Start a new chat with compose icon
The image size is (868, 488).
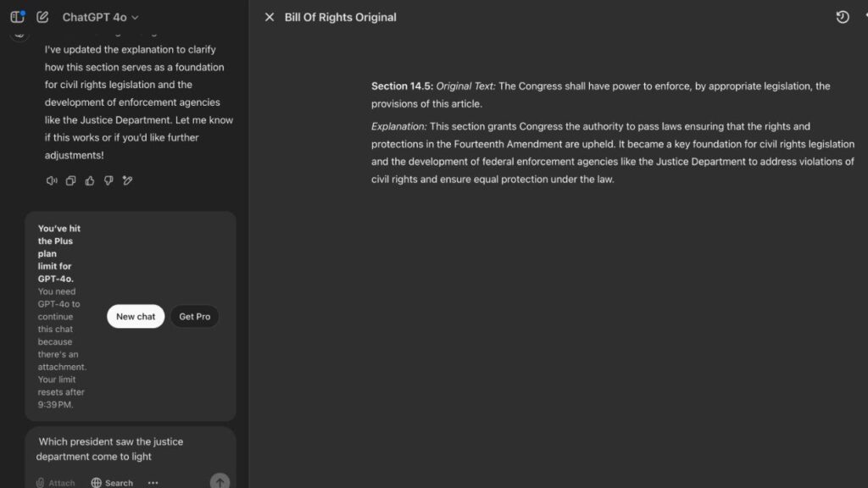point(42,17)
